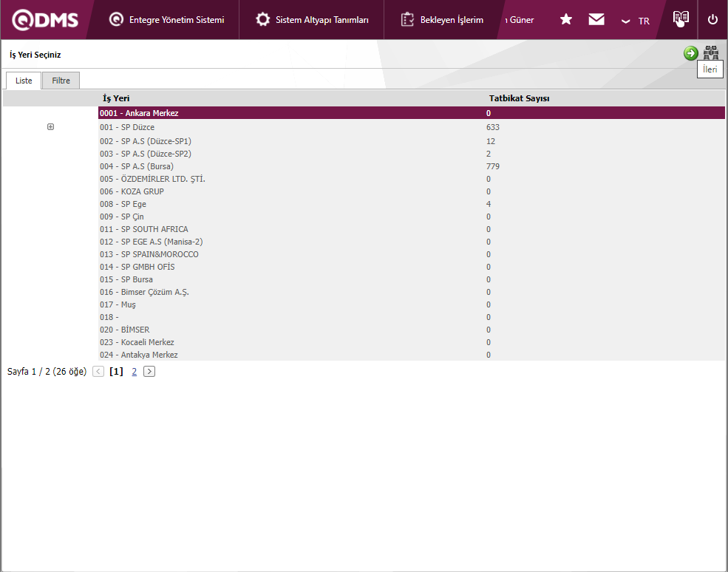Select row 008 - SP Ege
728x572 pixels.
pyautogui.click(x=412, y=204)
